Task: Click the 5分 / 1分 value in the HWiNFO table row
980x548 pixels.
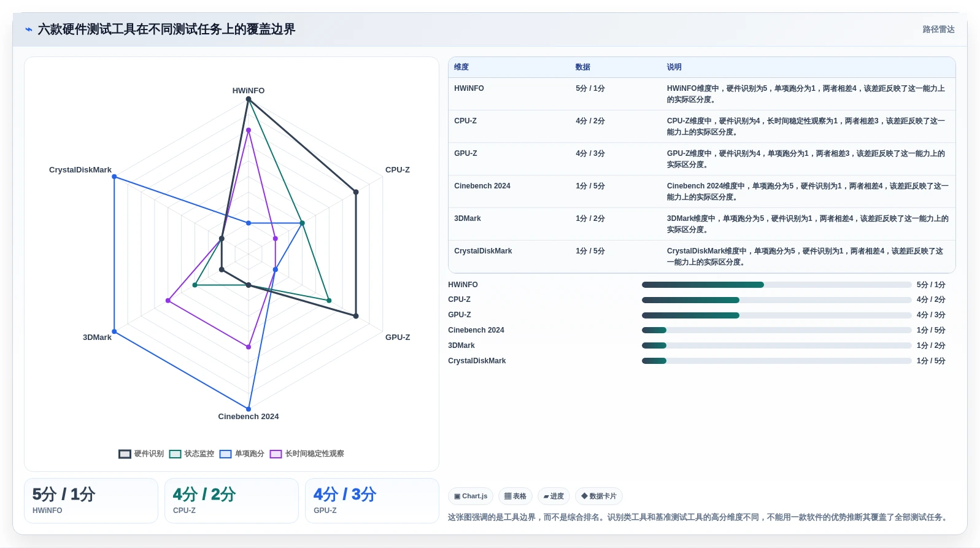Action: [590, 88]
